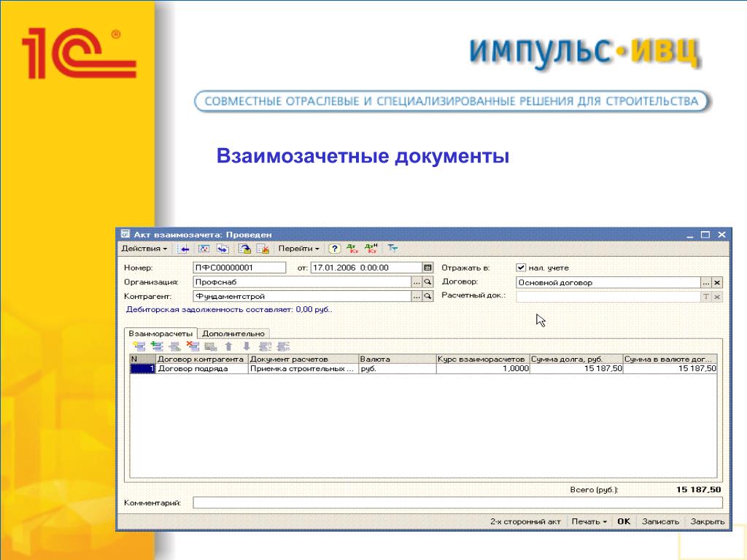Click the T type-select button of Расчетный док.
The image size is (747, 560).
706,297
